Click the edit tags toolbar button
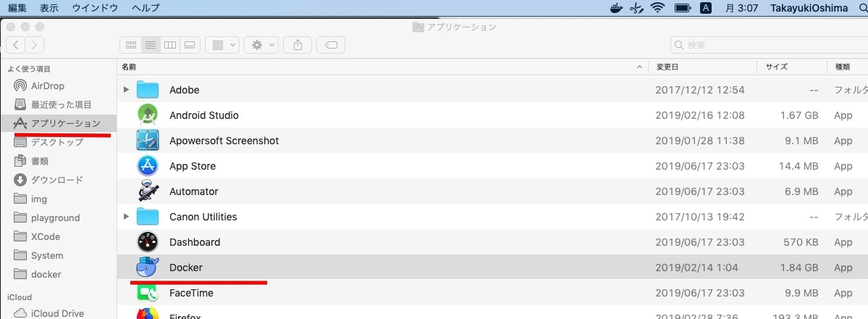 pyautogui.click(x=331, y=45)
